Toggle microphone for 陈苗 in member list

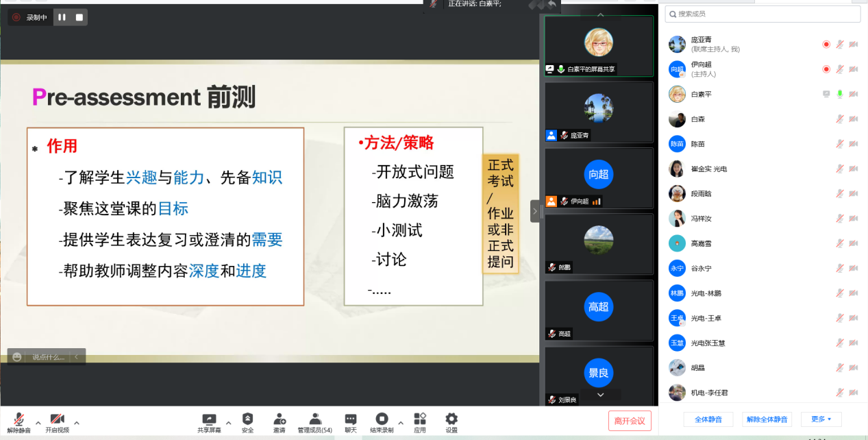coord(840,144)
